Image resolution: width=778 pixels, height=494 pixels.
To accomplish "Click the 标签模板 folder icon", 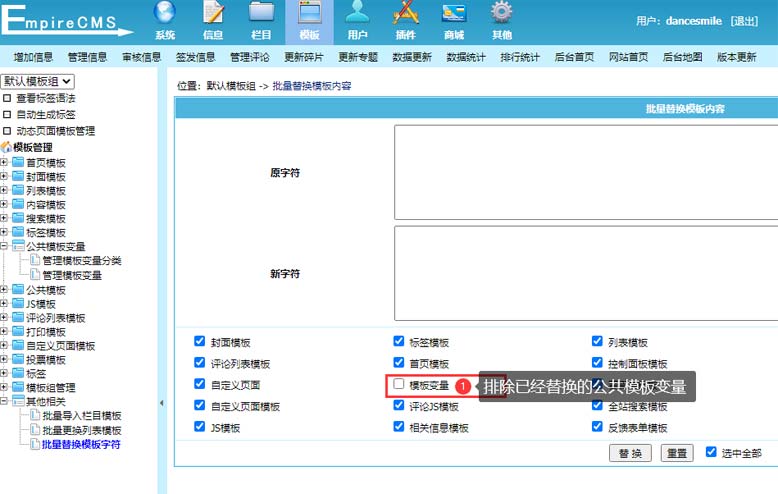I will tap(18, 232).
